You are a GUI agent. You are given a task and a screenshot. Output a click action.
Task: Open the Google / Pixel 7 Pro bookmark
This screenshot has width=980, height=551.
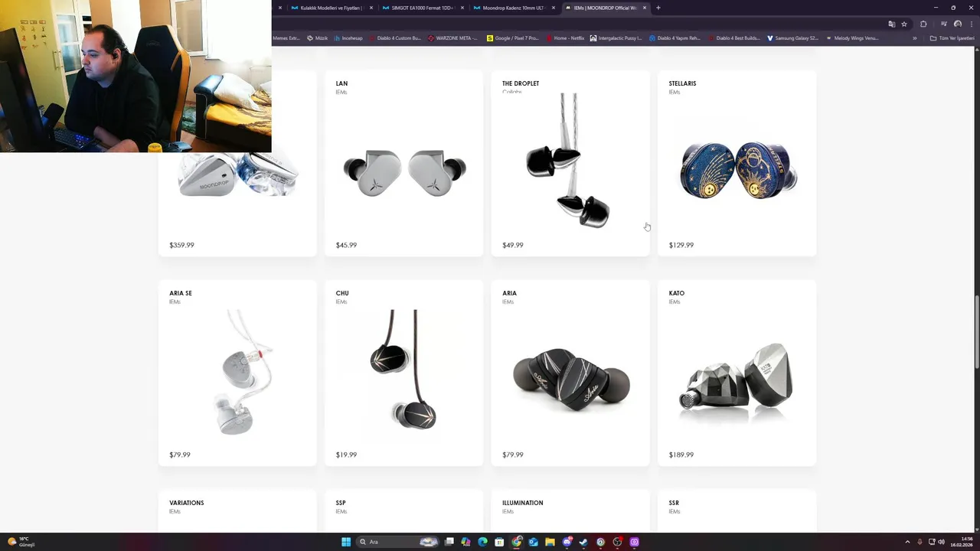[x=513, y=38]
